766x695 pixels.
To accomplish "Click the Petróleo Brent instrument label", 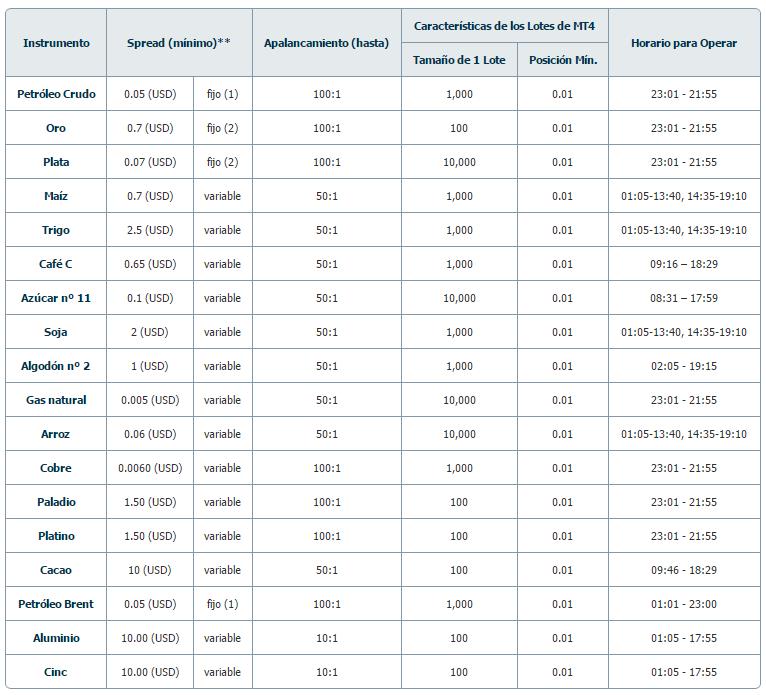I will pyautogui.click(x=56, y=604).
